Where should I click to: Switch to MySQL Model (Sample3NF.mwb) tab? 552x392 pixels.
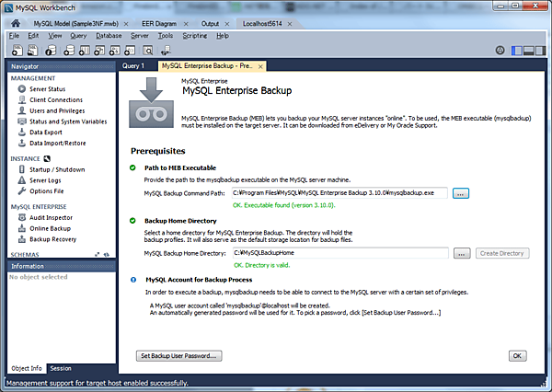click(76, 24)
